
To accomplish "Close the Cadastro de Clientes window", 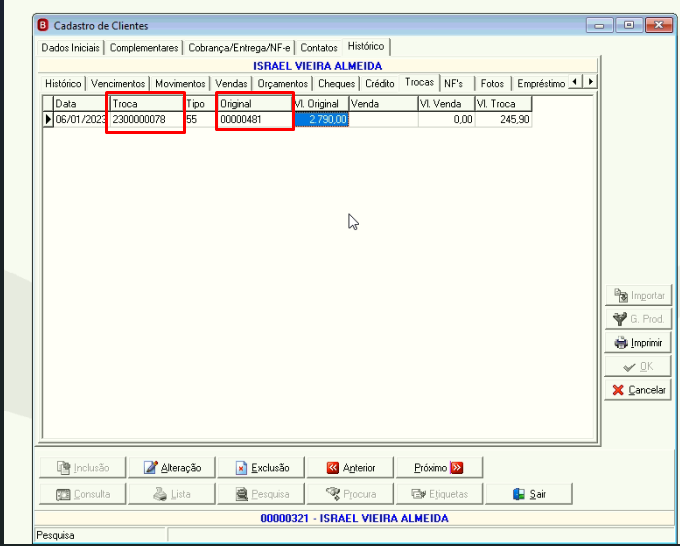I will coord(659,25).
